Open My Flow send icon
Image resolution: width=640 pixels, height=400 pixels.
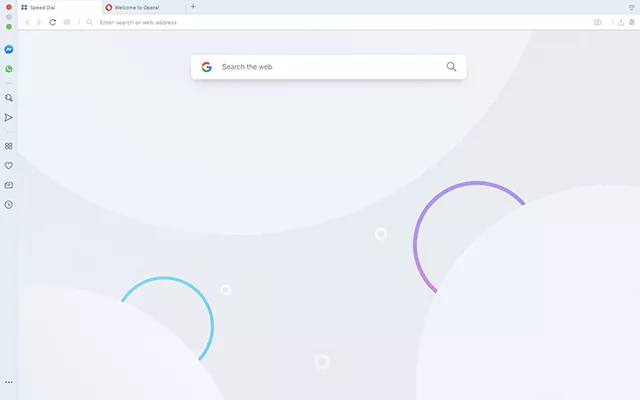point(8,118)
